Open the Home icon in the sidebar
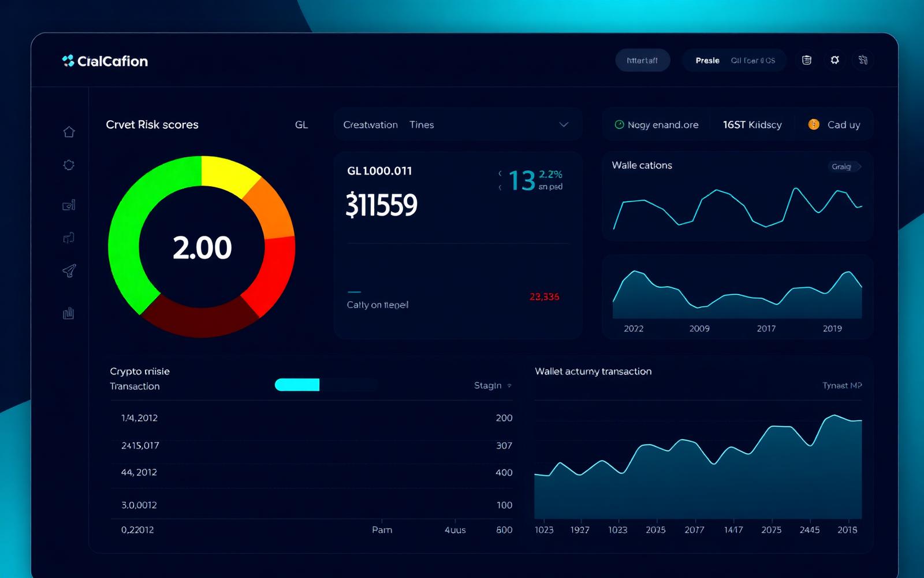 [69, 132]
